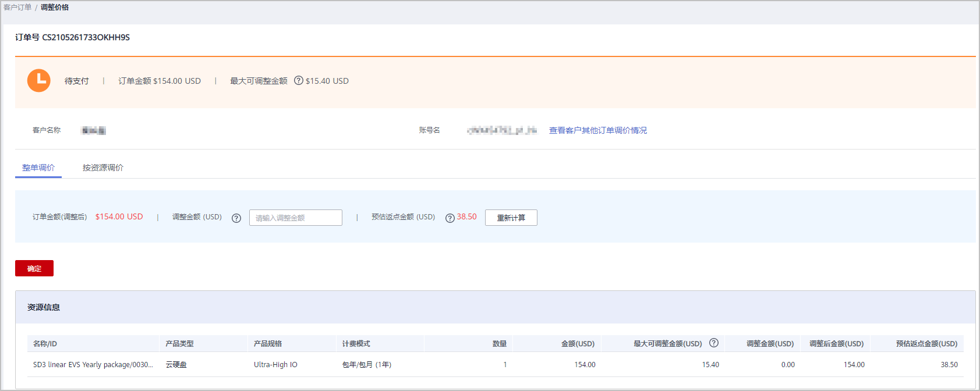Image resolution: width=980 pixels, height=391 pixels.
Task: Click the 金额(USD) column header
Action: pyautogui.click(x=577, y=344)
